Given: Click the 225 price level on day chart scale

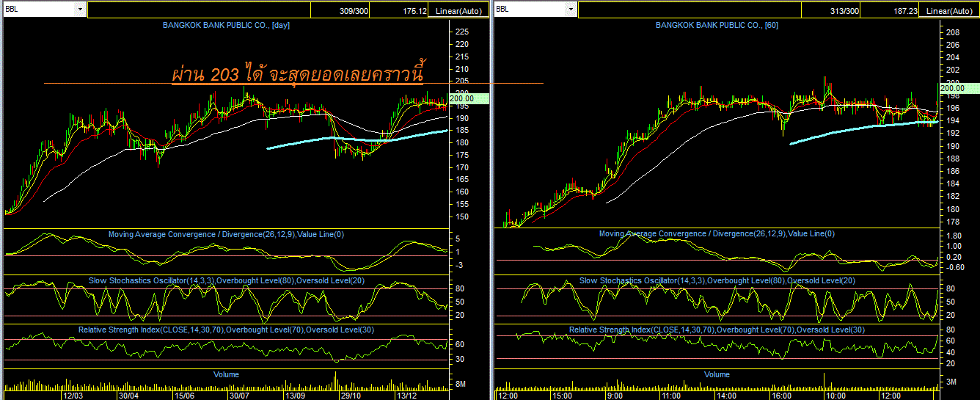Looking at the screenshot, I should coord(462,32).
